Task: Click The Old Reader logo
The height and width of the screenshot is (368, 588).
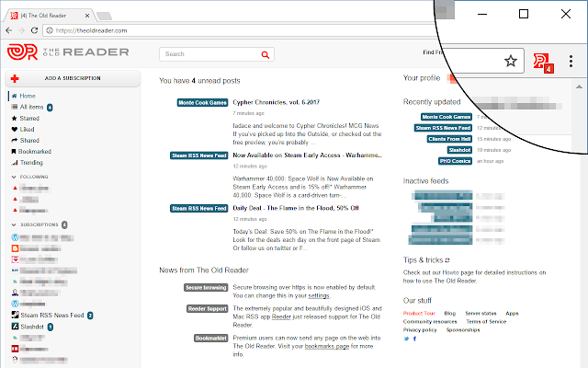Action: pyautogui.click(x=68, y=52)
